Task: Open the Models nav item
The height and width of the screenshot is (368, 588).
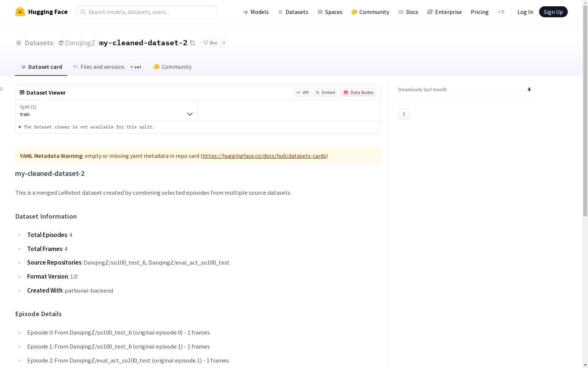Action: tap(256, 12)
